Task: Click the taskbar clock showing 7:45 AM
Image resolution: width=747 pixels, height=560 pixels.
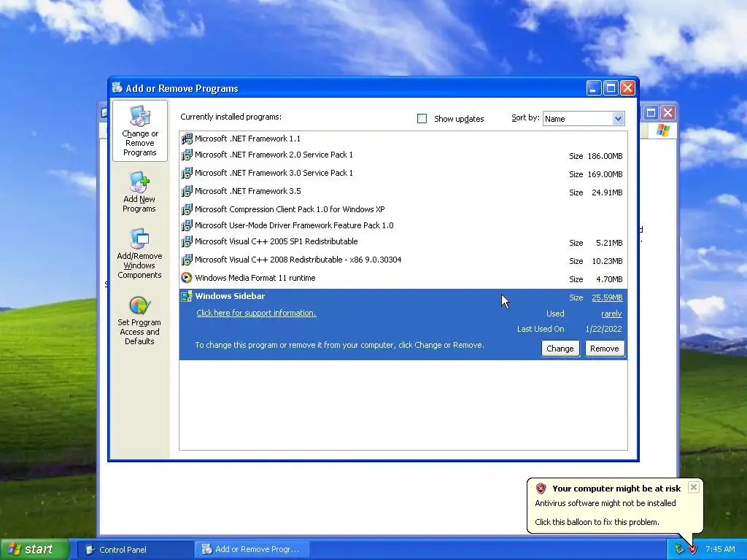Action: click(720, 550)
